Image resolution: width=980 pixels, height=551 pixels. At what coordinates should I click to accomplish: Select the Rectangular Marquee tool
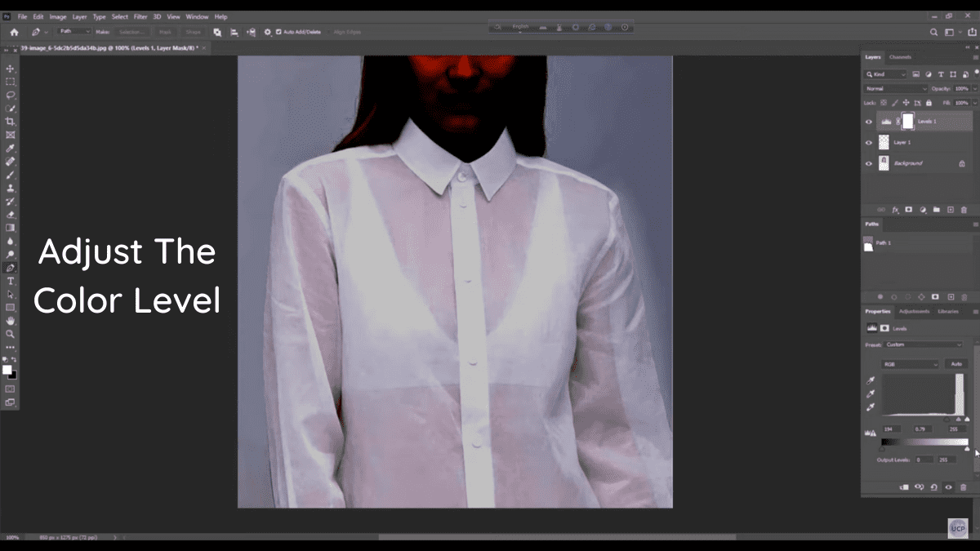click(11, 82)
